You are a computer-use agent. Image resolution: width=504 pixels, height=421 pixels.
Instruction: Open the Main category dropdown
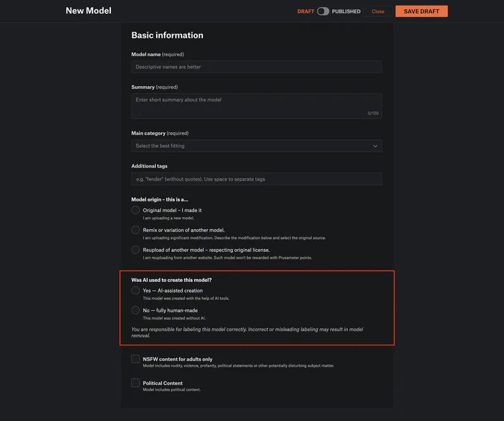pyautogui.click(x=256, y=146)
